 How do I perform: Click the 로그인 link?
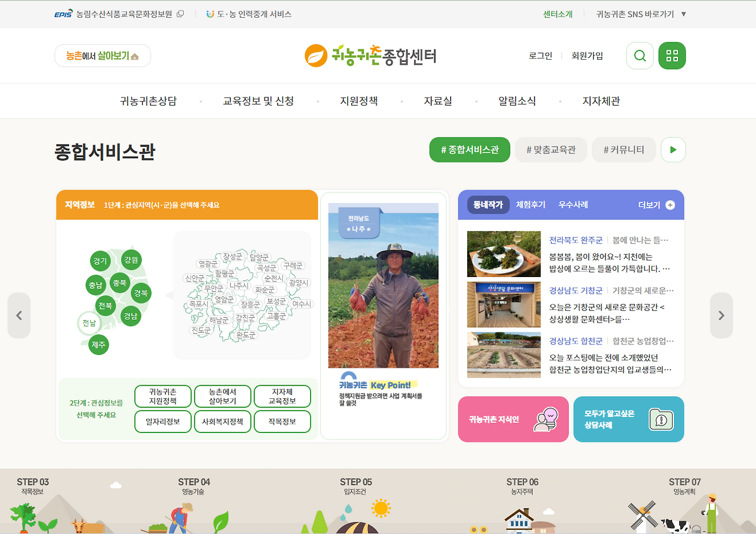[x=539, y=55]
